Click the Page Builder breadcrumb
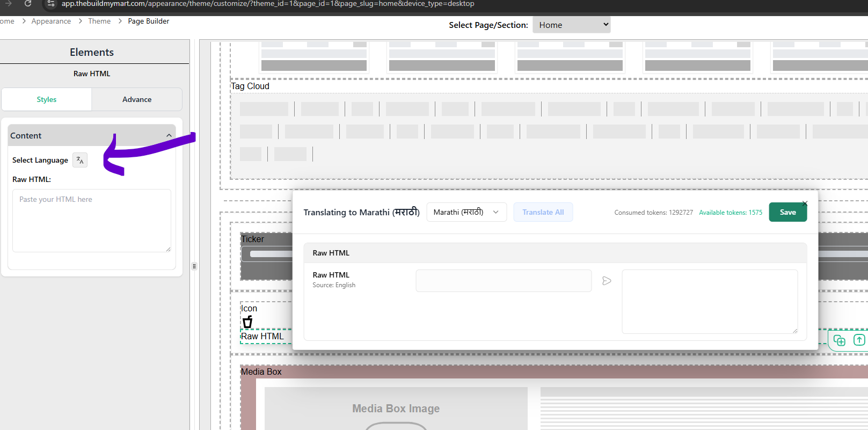The image size is (868, 430). point(149,21)
